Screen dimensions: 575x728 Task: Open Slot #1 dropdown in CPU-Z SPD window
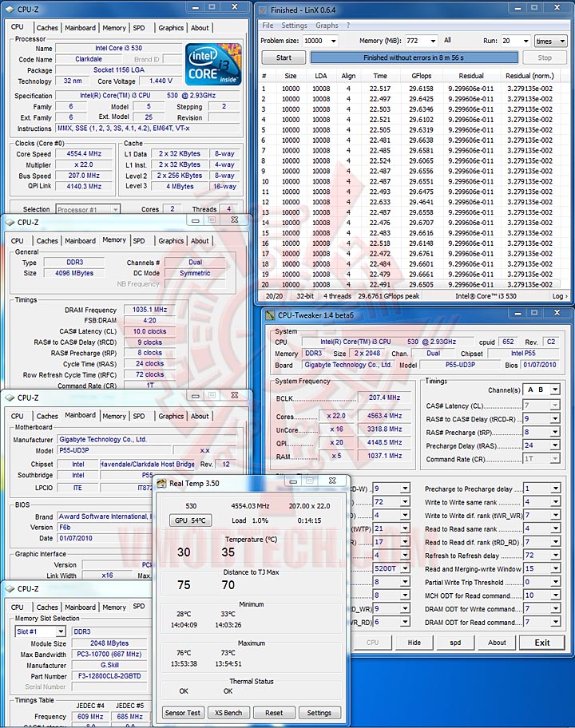61,631
